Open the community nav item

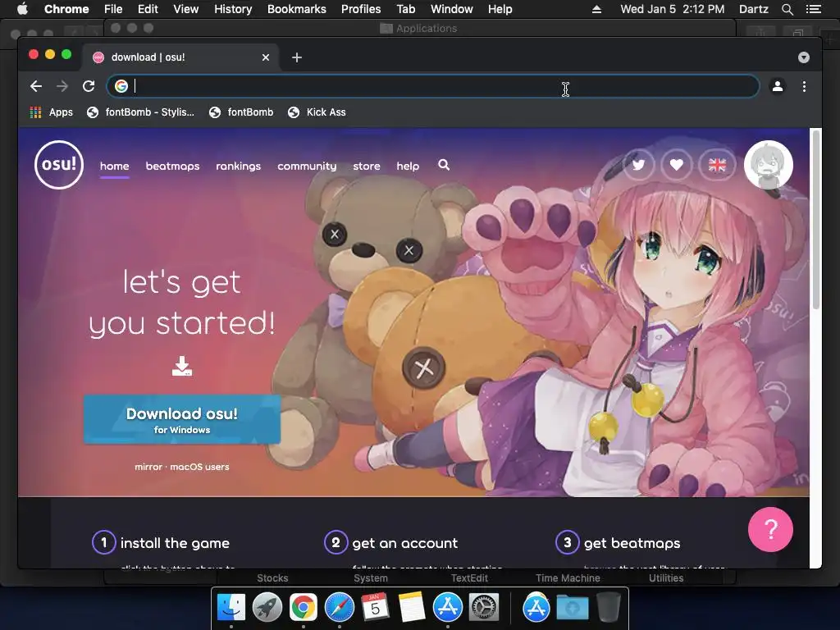[x=307, y=166]
